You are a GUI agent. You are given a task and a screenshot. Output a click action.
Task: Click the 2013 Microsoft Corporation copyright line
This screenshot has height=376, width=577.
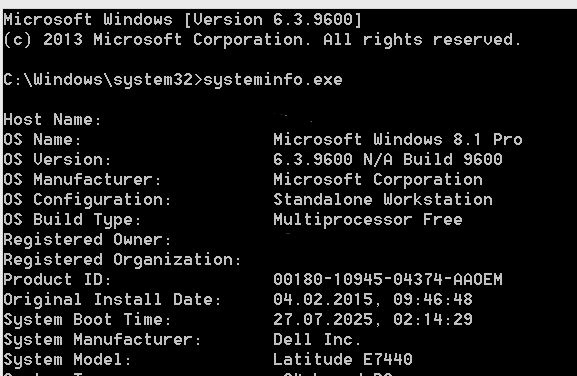262,39
